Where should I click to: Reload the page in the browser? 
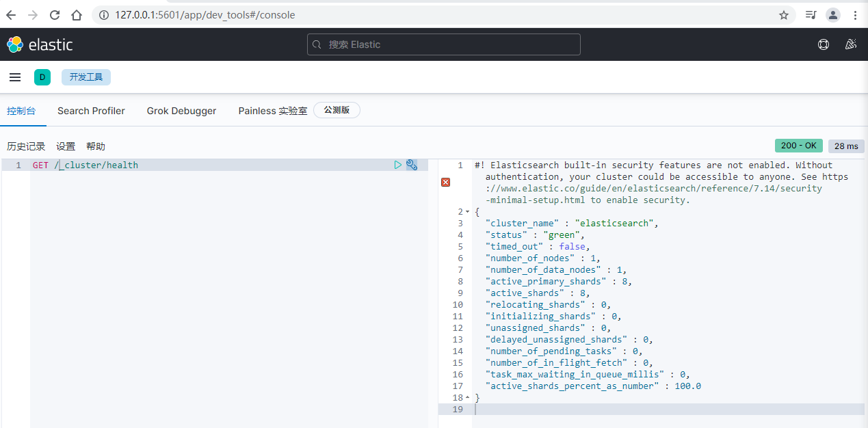click(x=55, y=14)
